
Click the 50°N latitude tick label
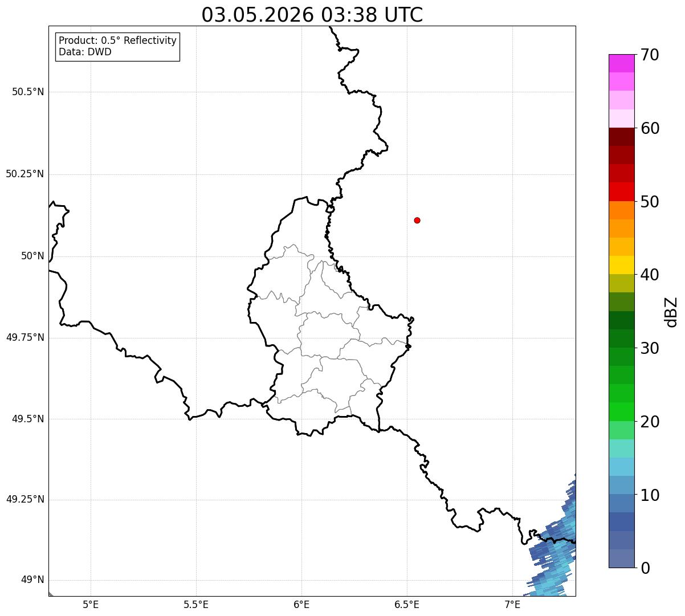pyautogui.click(x=32, y=256)
